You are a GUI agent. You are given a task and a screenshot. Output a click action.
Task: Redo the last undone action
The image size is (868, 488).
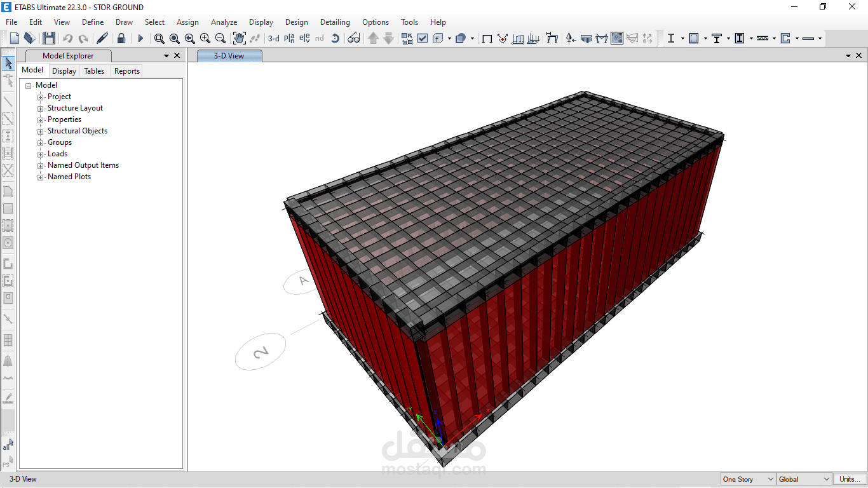[x=83, y=38]
